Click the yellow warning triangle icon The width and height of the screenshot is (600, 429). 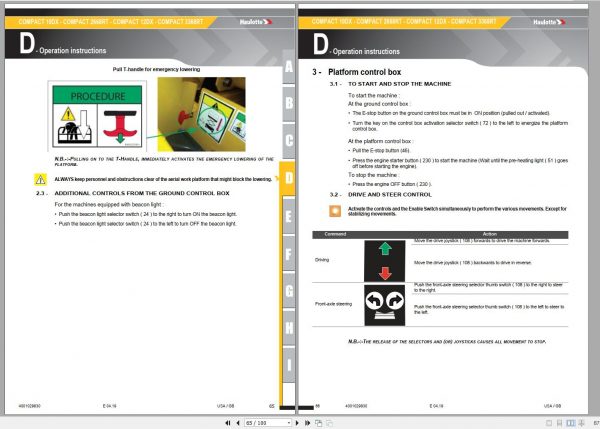click(x=41, y=179)
